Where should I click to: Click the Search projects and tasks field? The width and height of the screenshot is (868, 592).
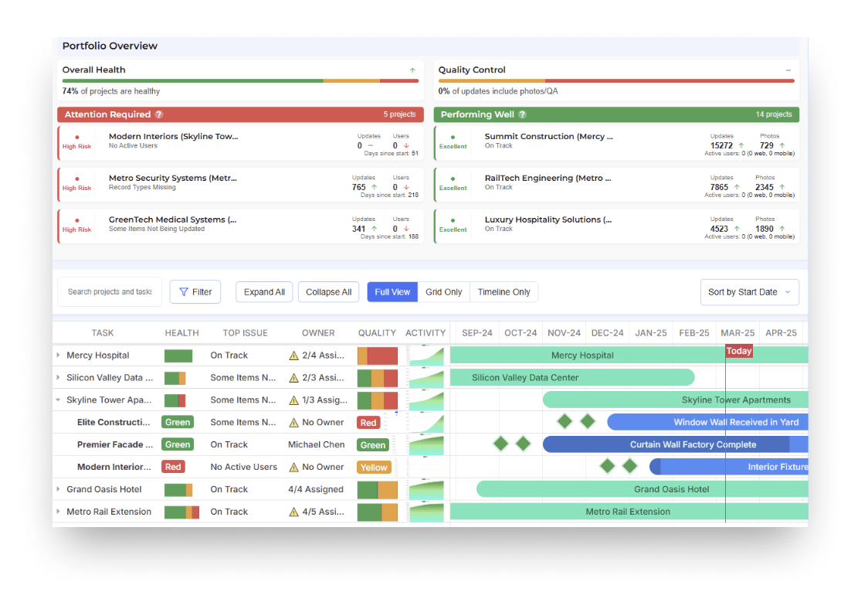click(110, 292)
